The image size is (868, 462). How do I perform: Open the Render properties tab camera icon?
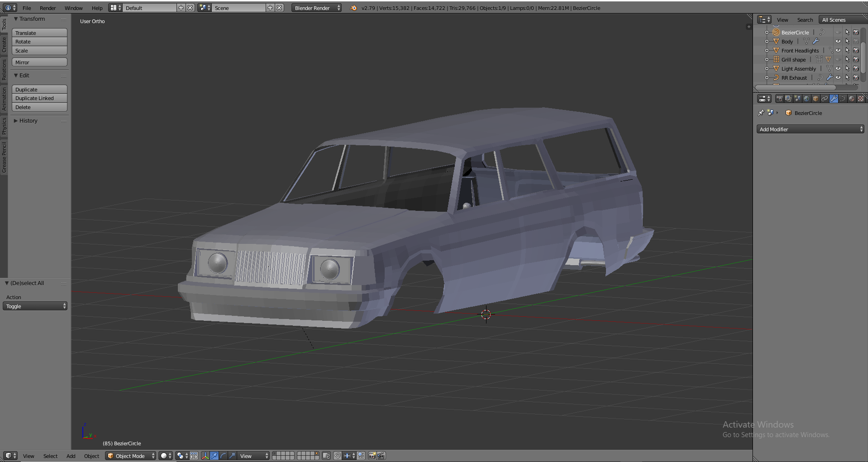779,99
